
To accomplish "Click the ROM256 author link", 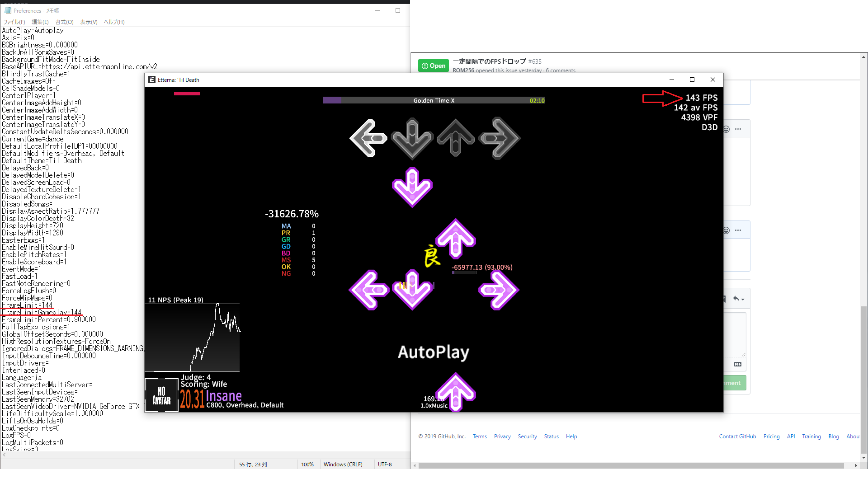I will click(463, 70).
